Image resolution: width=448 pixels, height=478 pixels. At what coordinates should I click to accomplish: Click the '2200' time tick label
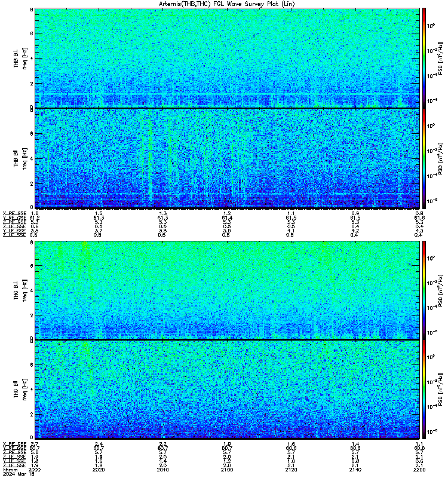[x=419, y=470]
